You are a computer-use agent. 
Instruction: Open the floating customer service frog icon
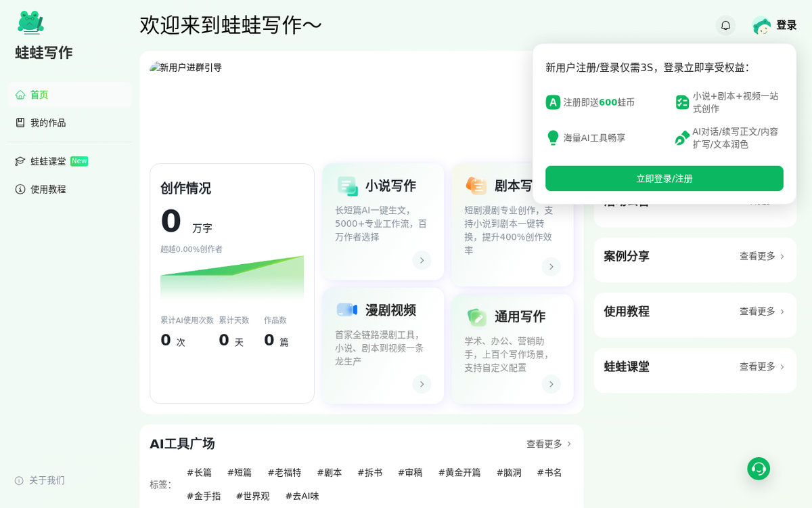click(758, 469)
